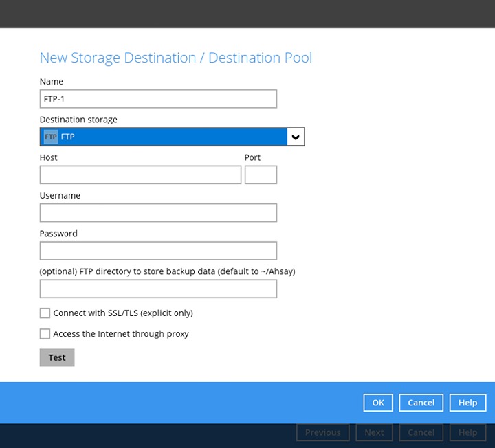
Task: Click in the Name field containing FTP-1
Action: 158,99
